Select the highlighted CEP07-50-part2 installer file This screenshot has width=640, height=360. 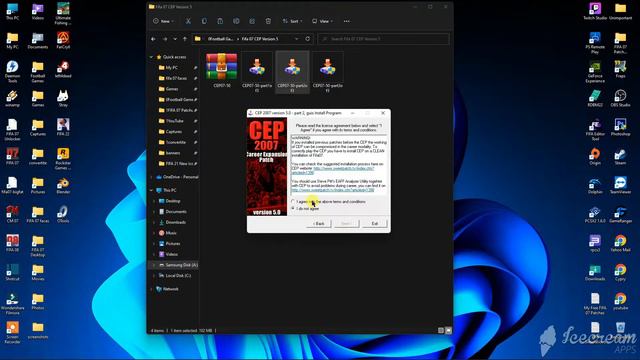click(x=292, y=72)
